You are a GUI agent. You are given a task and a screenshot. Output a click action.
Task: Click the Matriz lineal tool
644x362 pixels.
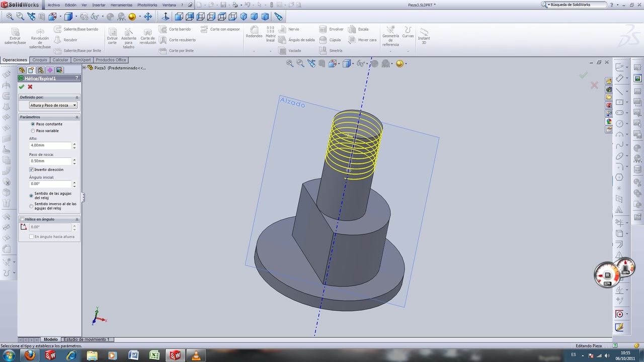pyautogui.click(x=271, y=34)
